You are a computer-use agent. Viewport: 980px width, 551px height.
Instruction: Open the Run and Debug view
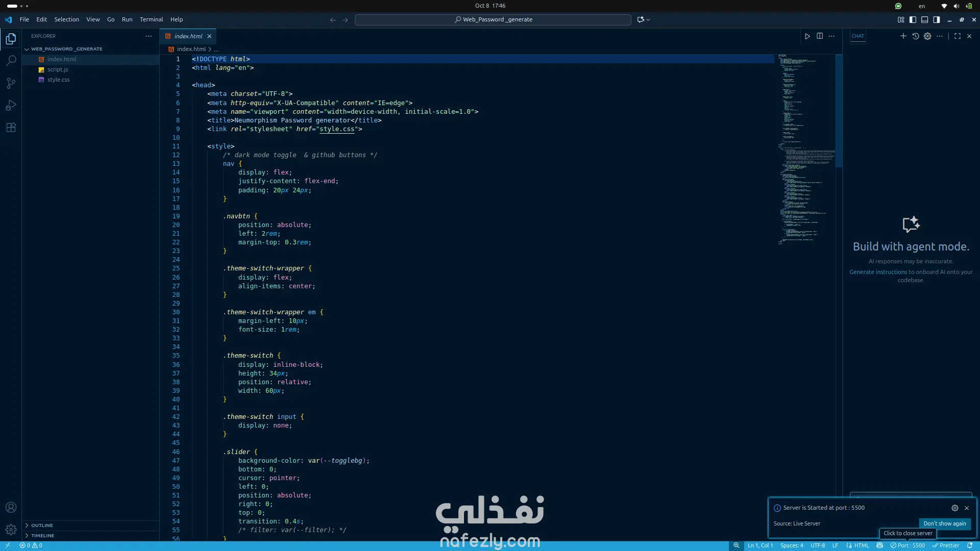11,106
